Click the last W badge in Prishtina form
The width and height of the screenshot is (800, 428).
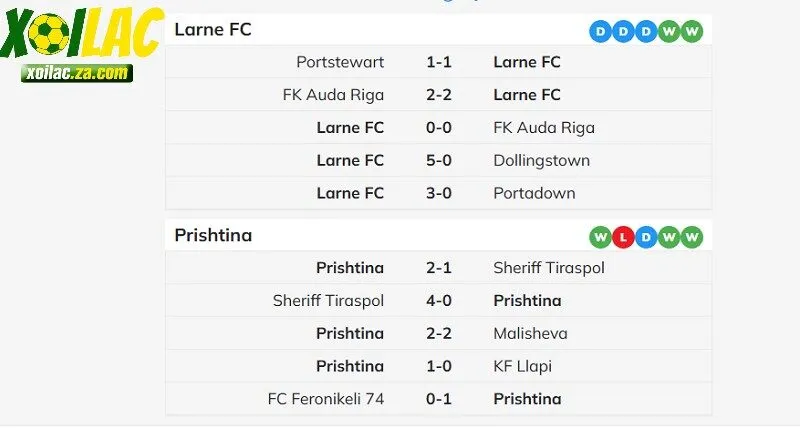coord(692,237)
